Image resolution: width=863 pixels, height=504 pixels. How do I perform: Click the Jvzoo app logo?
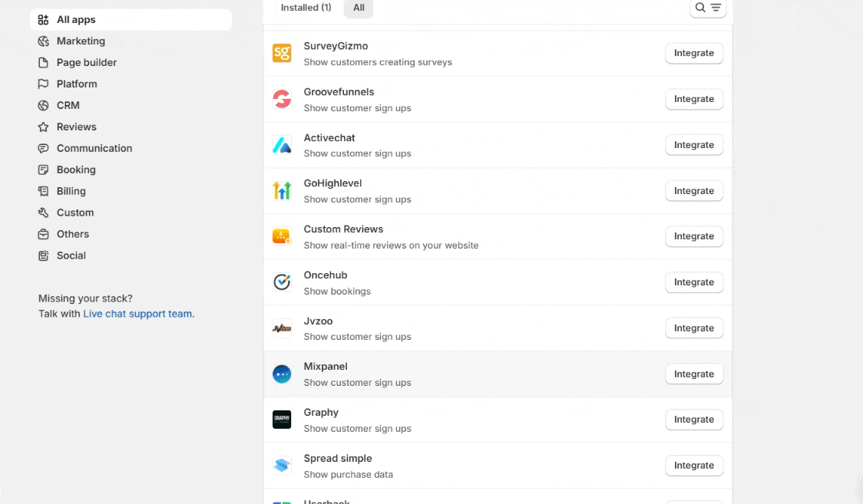tap(282, 328)
